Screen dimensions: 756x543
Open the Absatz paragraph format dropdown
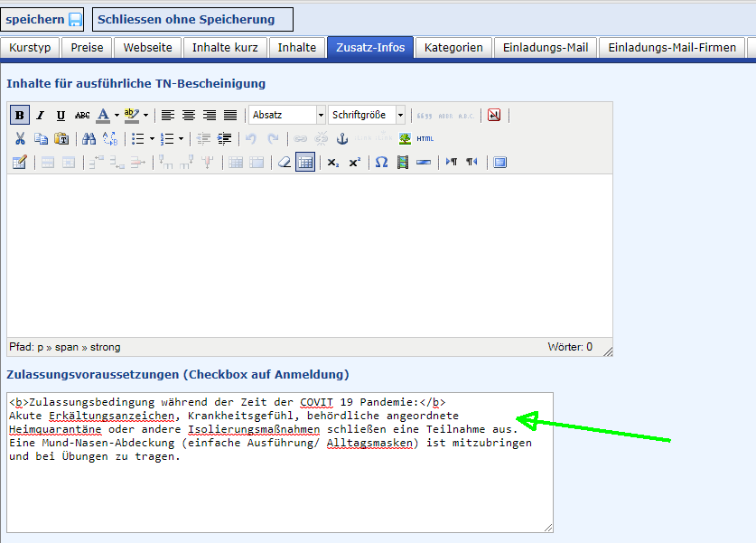coord(287,116)
